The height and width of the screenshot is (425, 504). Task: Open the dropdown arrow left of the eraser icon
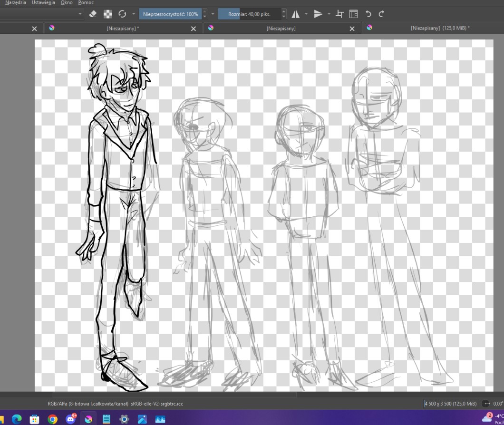pos(81,14)
